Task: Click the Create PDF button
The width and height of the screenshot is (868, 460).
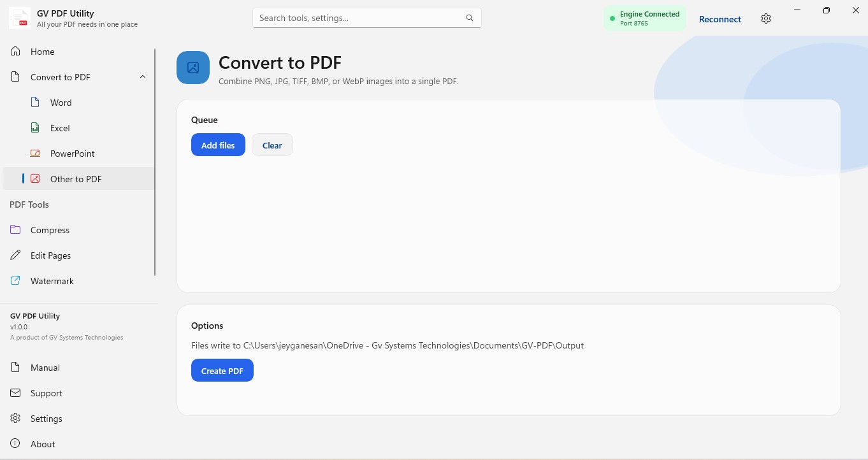Action: point(222,371)
